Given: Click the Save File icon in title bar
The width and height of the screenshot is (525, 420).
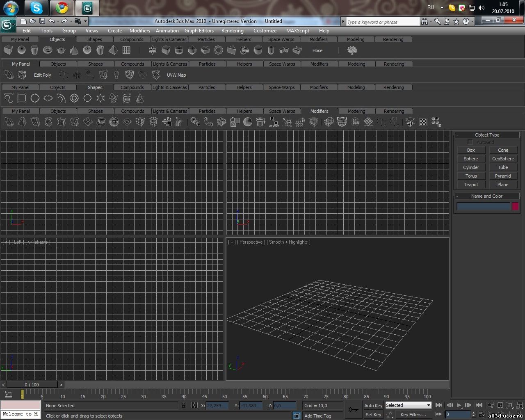Looking at the screenshot, I should (x=42, y=21).
